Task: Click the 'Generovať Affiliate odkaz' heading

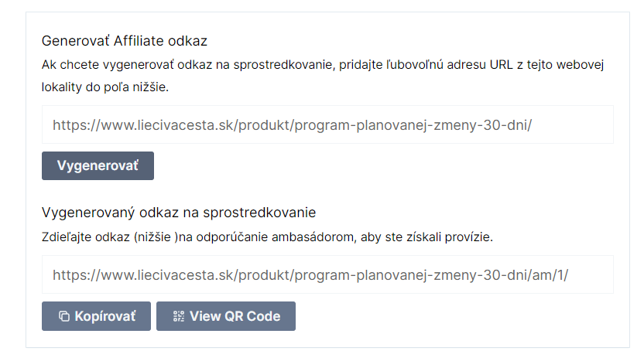Action: 125,41
